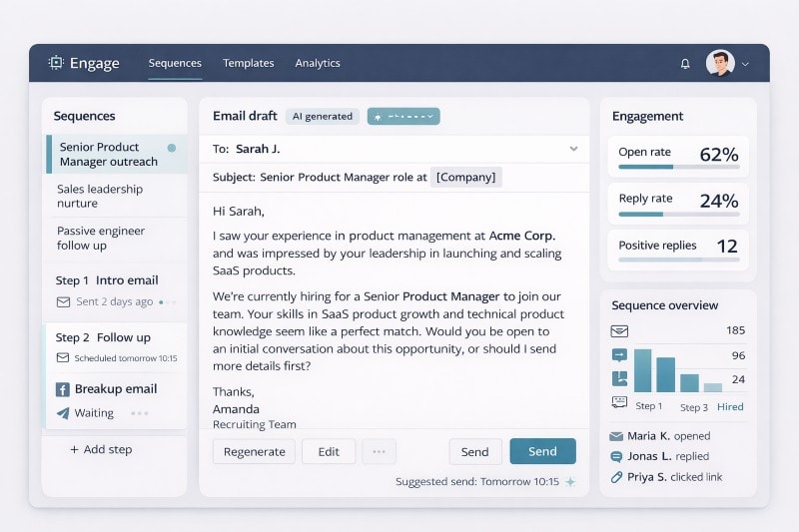The width and height of the screenshot is (799, 532).
Task: Click the Open rate progress bar
Action: click(679, 167)
